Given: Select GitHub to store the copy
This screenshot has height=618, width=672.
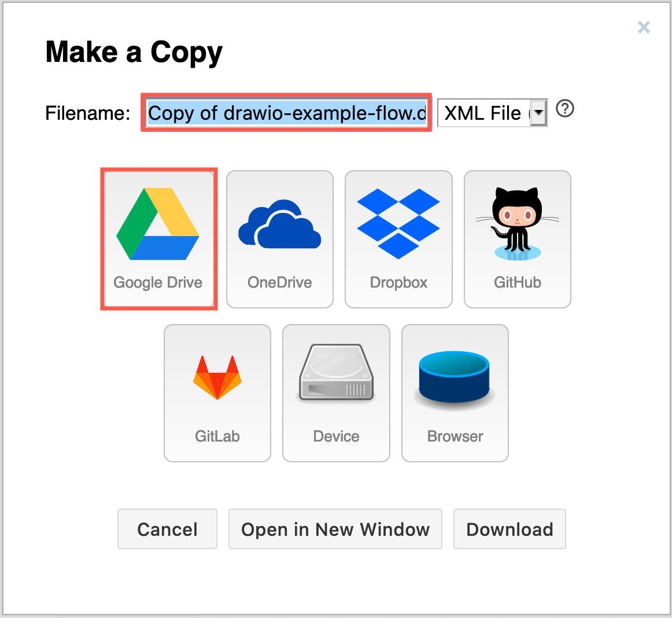Looking at the screenshot, I should [516, 238].
